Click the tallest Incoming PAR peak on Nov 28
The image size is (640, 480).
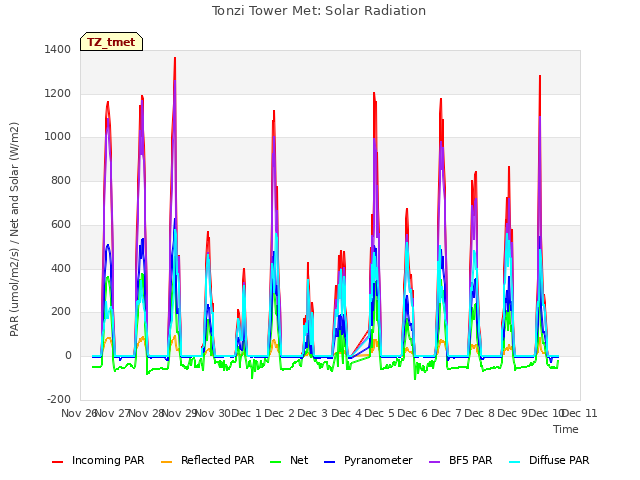coord(175,58)
